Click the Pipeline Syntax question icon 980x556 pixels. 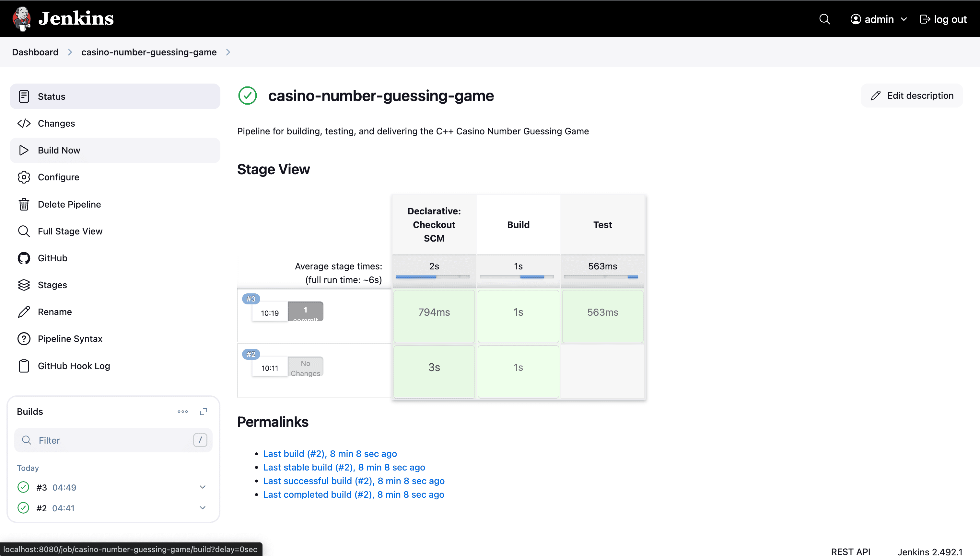[x=24, y=339]
